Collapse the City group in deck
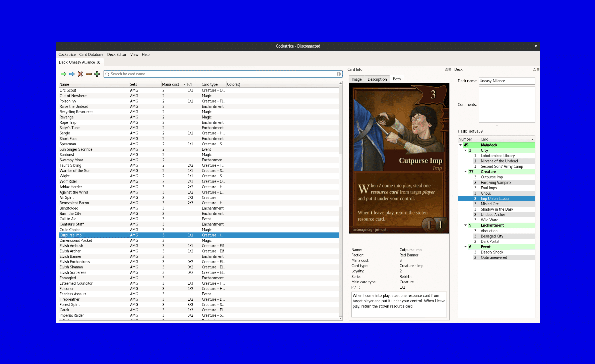This screenshot has height=364, width=595. [x=465, y=150]
